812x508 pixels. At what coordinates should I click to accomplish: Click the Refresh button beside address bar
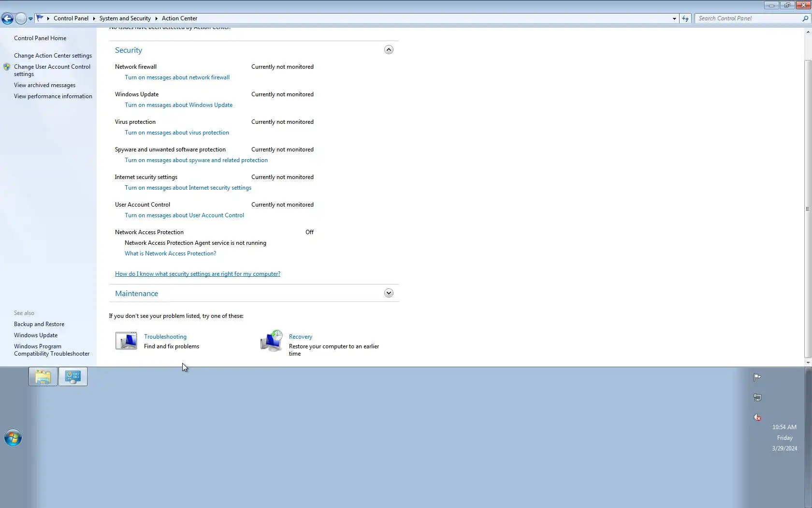685,18
